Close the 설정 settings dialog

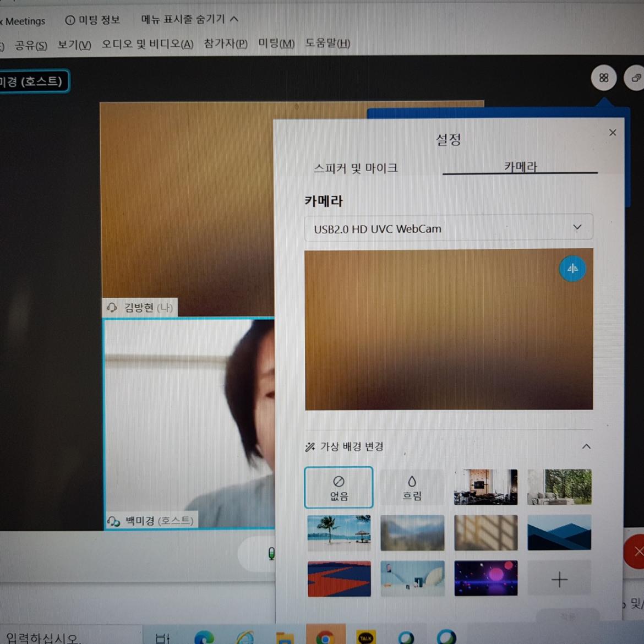[613, 133]
